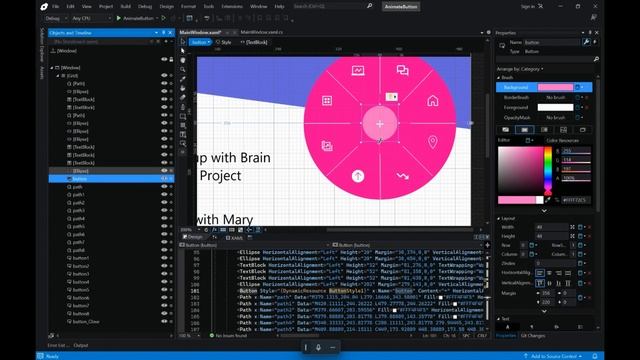Select the Rectangle shape tool

tap(183, 116)
